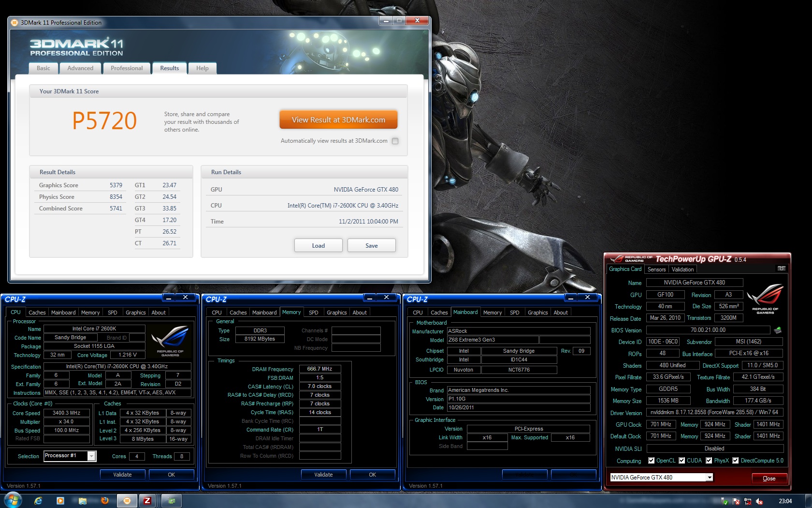The height and width of the screenshot is (508, 812).
Task: Take a GPU-Z screenshot with camera icon
Action: click(x=781, y=269)
